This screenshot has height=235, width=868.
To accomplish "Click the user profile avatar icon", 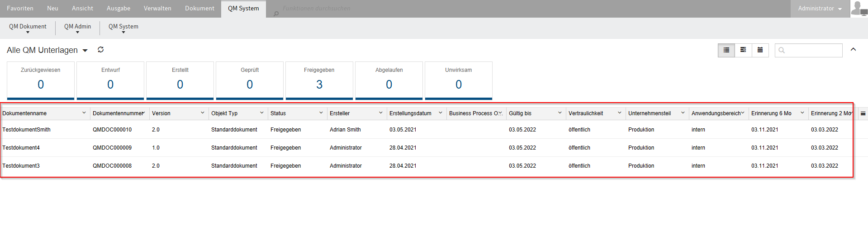I will (x=858, y=9).
